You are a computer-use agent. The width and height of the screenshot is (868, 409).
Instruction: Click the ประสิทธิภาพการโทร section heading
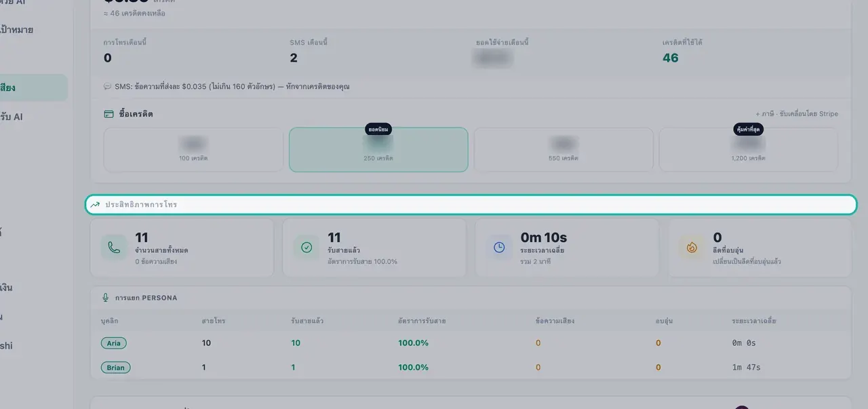[141, 204]
